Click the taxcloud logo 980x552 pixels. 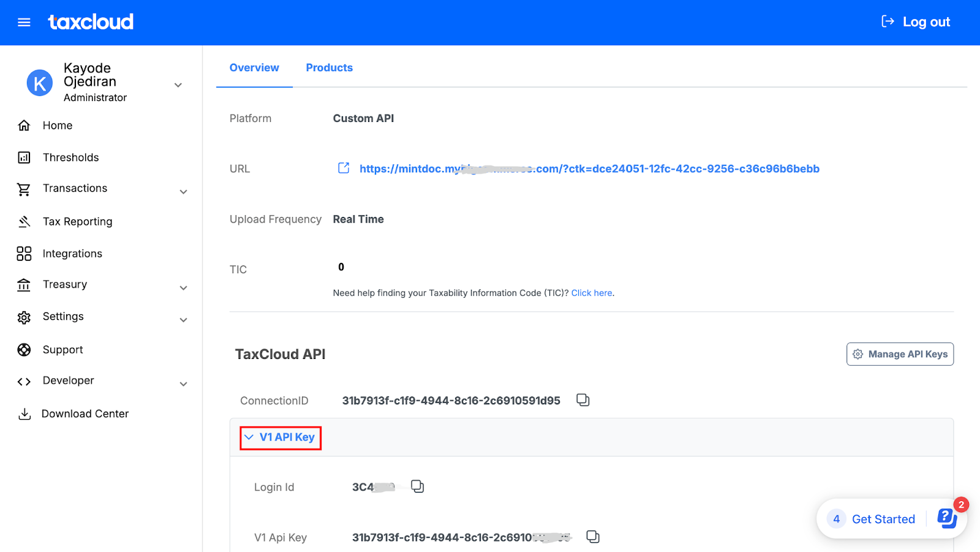[91, 22]
